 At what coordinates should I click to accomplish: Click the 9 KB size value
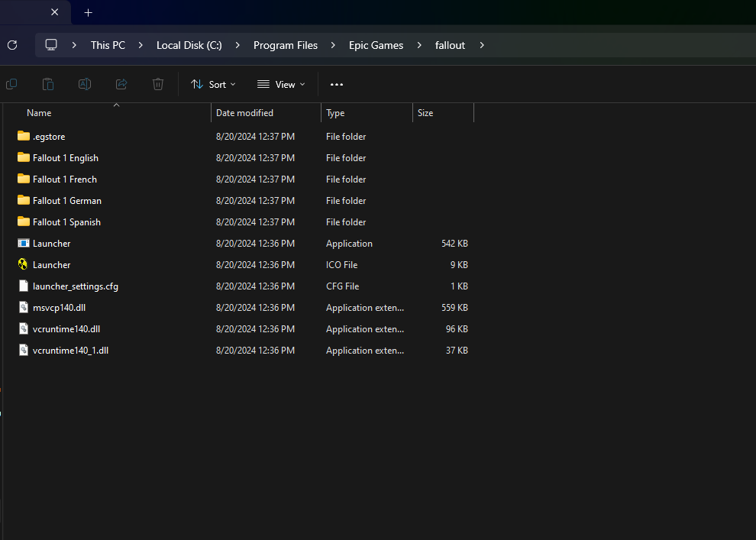click(x=459, y=265)
